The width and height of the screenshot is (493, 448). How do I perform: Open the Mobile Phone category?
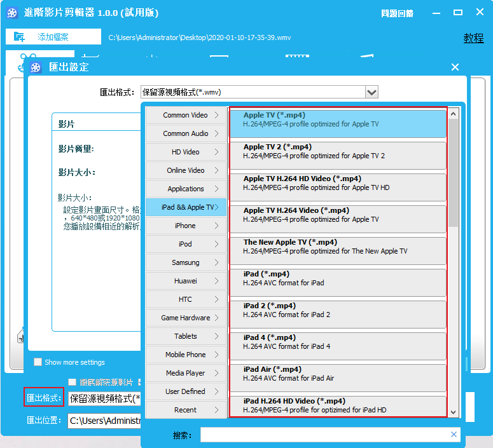coord(186,355)
